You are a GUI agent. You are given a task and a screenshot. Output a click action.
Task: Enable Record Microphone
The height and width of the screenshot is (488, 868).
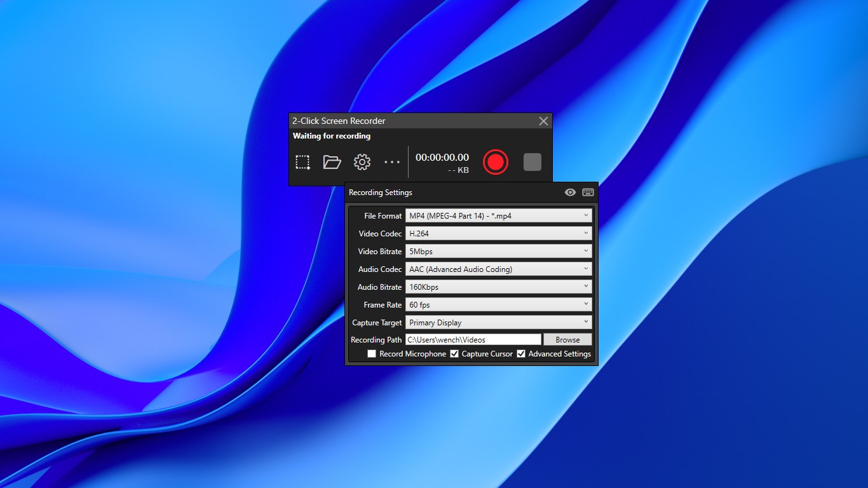tap(372, 354)
